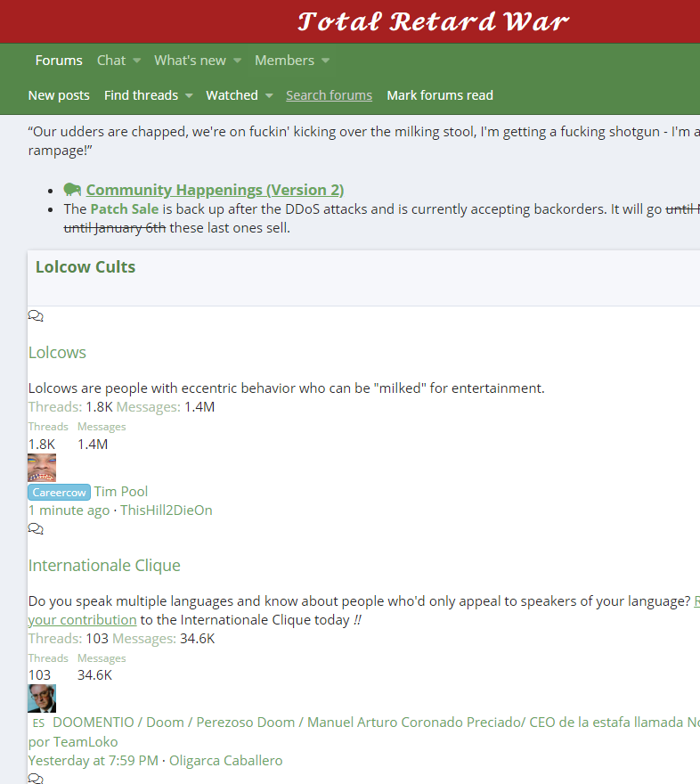The width and height of the screenshot is (700, 784).
Task: View ThisHill2DieOn user profile
Action: (167, 510)
